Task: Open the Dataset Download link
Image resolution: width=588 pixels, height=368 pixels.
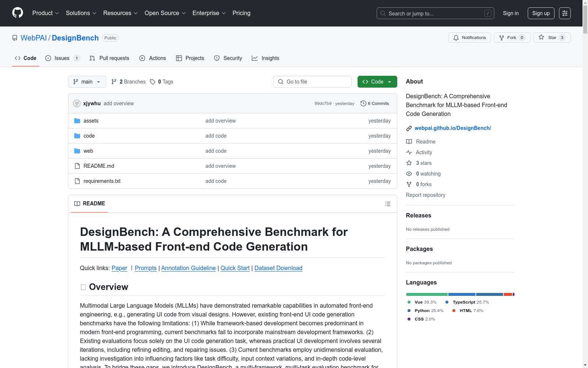Action: [279, 268]
